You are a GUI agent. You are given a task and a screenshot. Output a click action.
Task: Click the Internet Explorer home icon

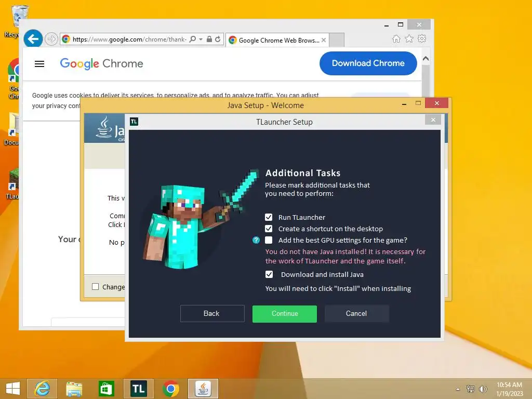396,38
